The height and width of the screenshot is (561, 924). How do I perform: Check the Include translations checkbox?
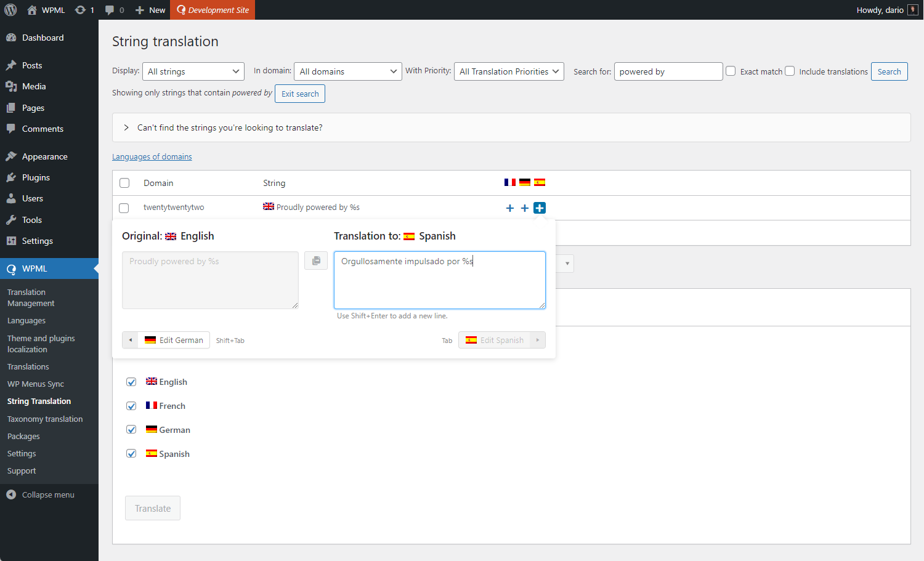[x=790, y=71]
